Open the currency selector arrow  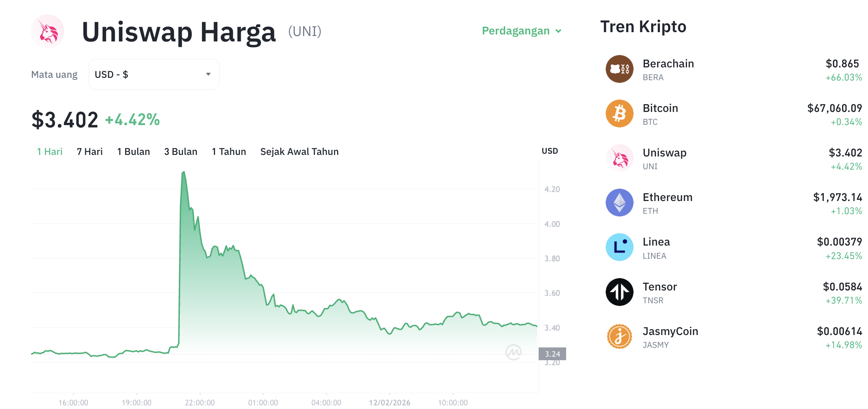coord(208,74)
